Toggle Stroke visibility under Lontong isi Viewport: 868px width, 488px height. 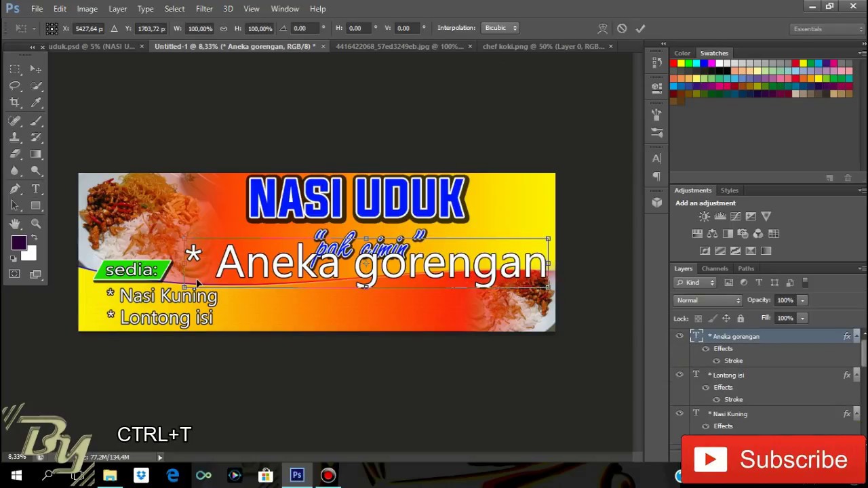717,400
